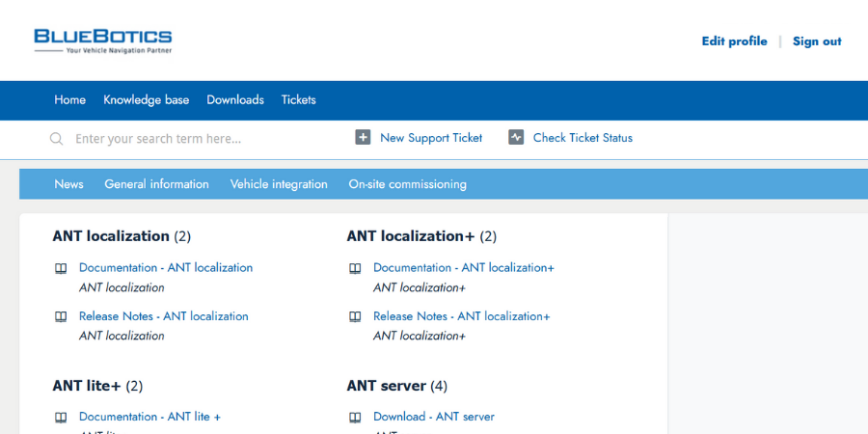This screenshot has height=434, width=868.
Task: Switch to the News tab
Action: pyautogui.click(x=68, y=184)
